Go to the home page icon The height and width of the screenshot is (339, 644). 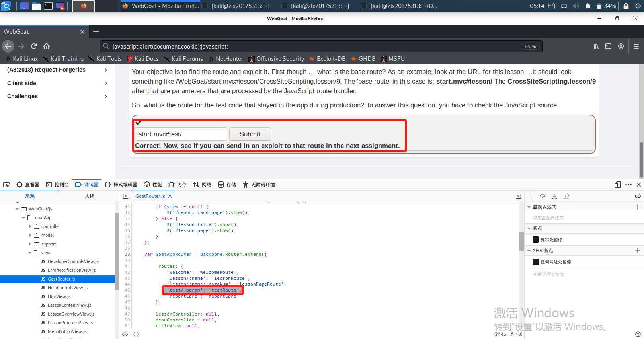tap(47, 46)
